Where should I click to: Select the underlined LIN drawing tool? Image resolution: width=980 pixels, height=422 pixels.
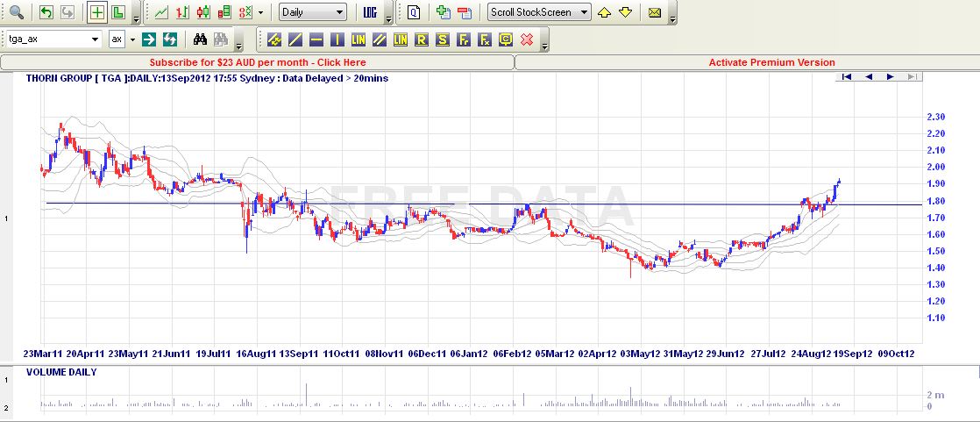401,39
